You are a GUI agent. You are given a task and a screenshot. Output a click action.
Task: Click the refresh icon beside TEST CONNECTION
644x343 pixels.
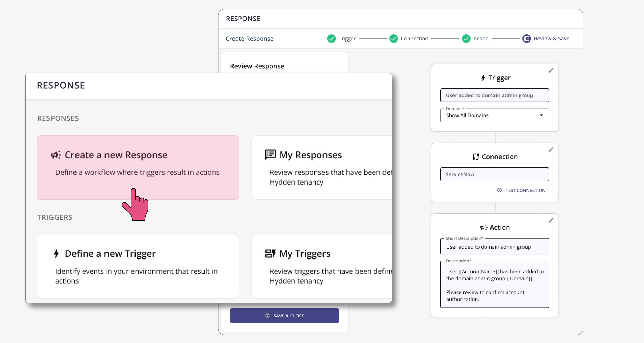click(x=499, y=190)
